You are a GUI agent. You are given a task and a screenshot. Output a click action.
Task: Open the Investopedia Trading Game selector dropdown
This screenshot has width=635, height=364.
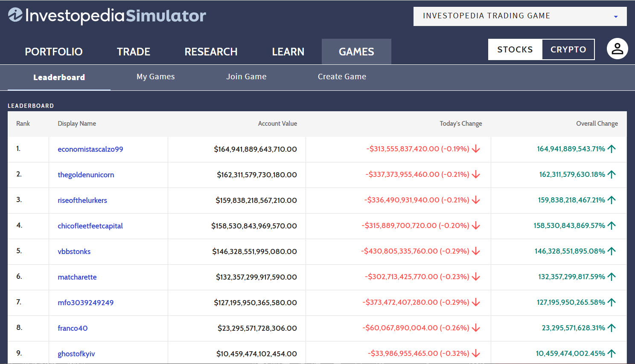(615, 16)
